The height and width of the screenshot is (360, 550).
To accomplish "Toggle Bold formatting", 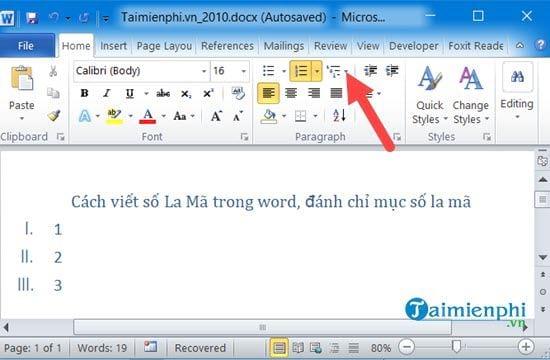I will (84, 93).
